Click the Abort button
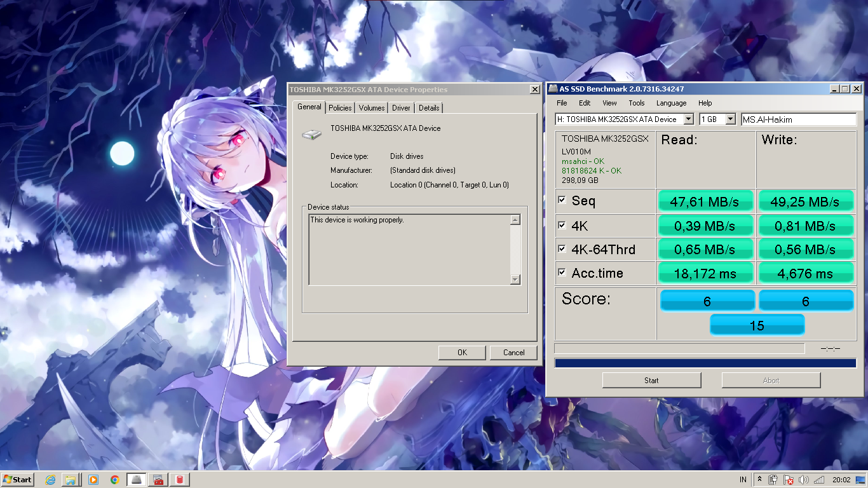This screenshot has width=868, height=488. pos(771,380)
